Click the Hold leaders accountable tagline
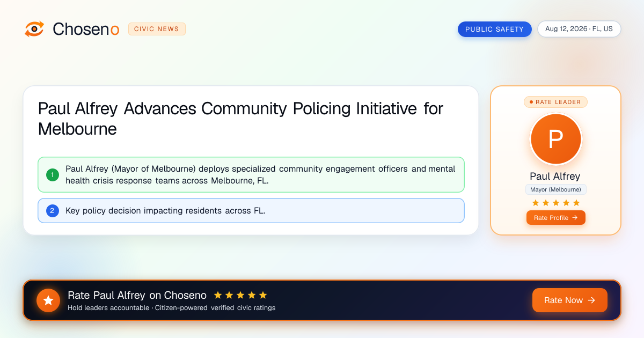 [171, 308]
